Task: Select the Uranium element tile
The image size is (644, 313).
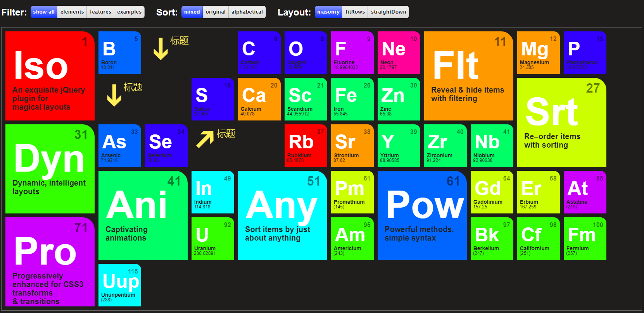Action: [212, 239]
